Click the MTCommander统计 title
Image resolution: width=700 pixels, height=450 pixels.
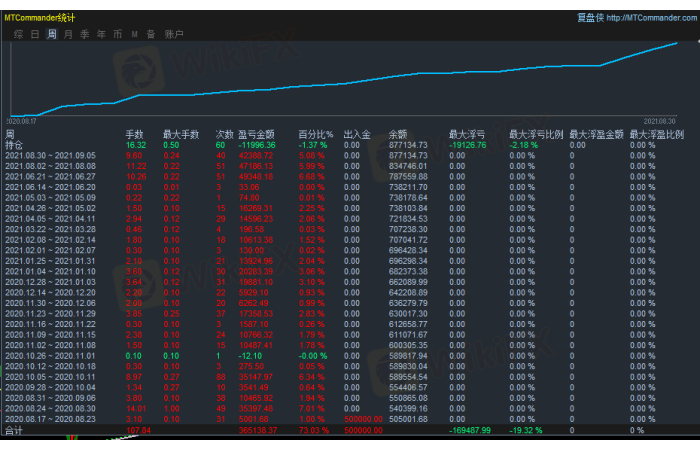pos(40,18)
